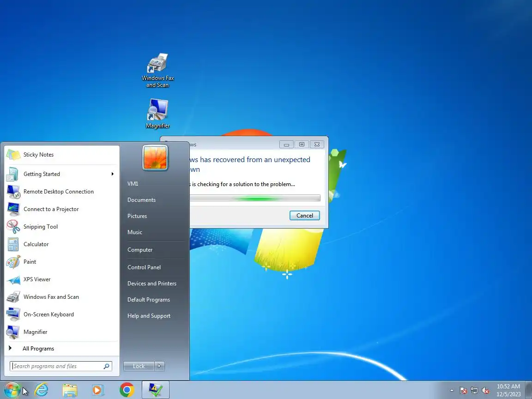The width and height of the screenshot is (532, 399).
Task: Open Pictures library link
Action: [x=137, y=216]
